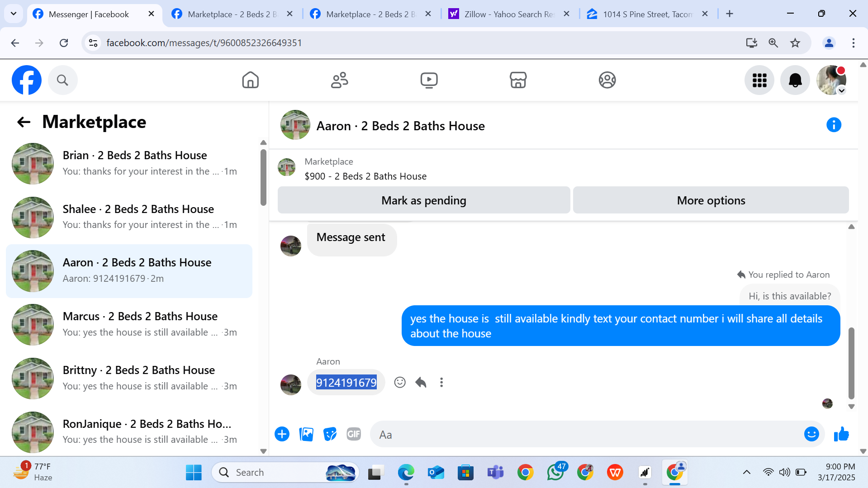Send a thumbs-up like
Screen dimensions: 868x488
[x=841, y=434]
